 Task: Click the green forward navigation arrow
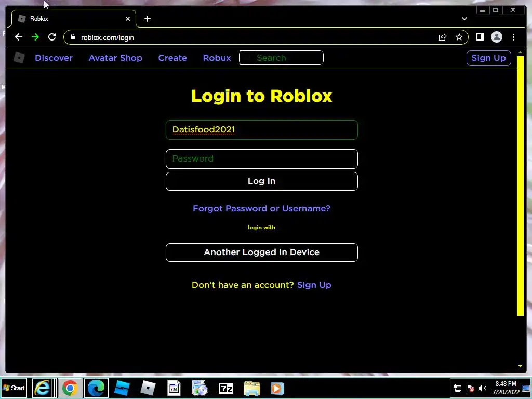point(35,37)
